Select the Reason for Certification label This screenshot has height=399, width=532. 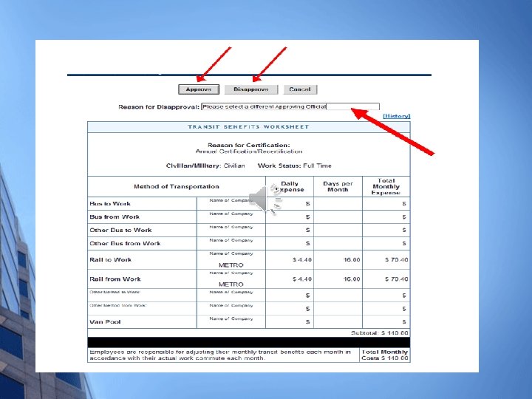[249, 145]
